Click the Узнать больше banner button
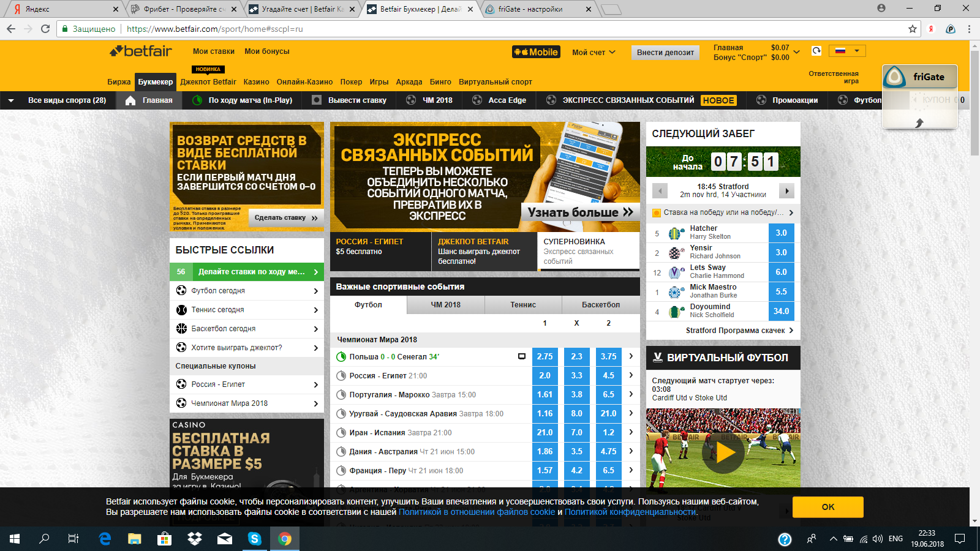This screenshot has width=980, height=551. coord(580,212)
